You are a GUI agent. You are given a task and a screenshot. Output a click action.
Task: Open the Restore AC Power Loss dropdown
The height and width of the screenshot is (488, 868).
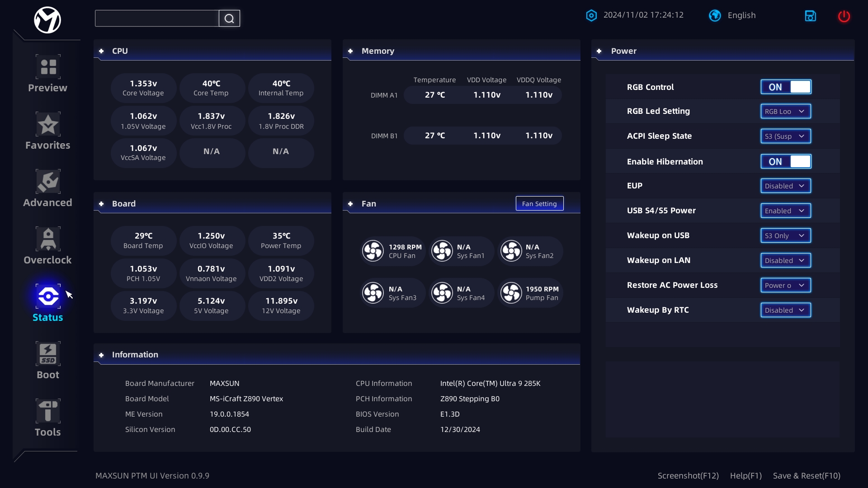point(786,285)
